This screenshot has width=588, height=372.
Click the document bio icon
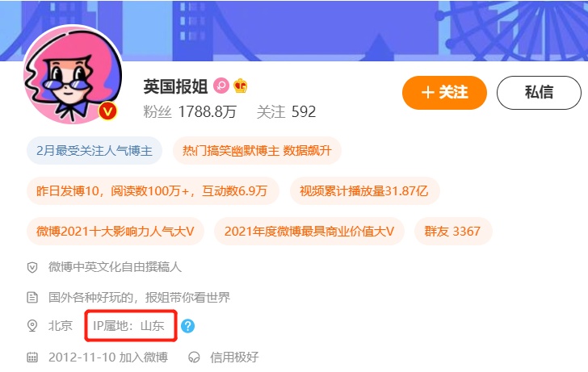[32, 298]
